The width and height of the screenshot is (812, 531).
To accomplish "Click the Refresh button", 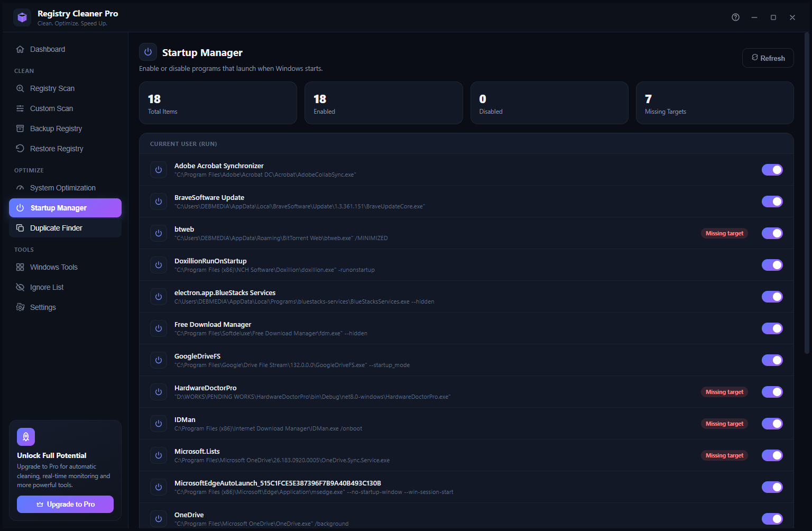I will pos(768,58).
